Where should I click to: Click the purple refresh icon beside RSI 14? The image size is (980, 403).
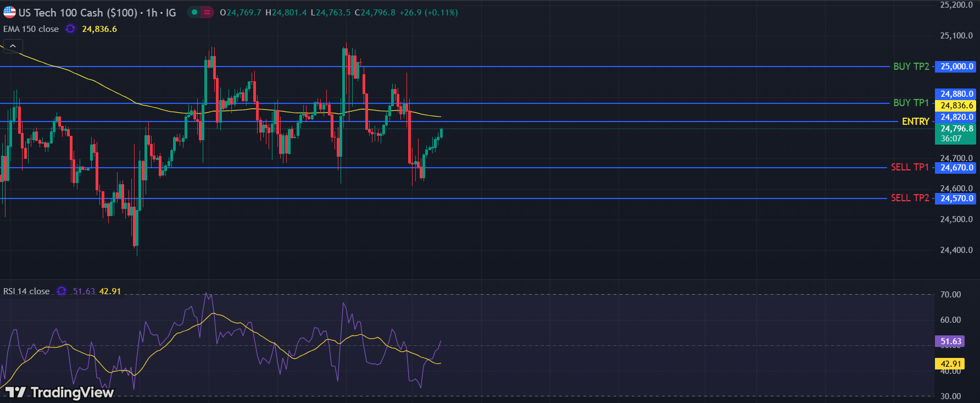(x=62, y=291)
